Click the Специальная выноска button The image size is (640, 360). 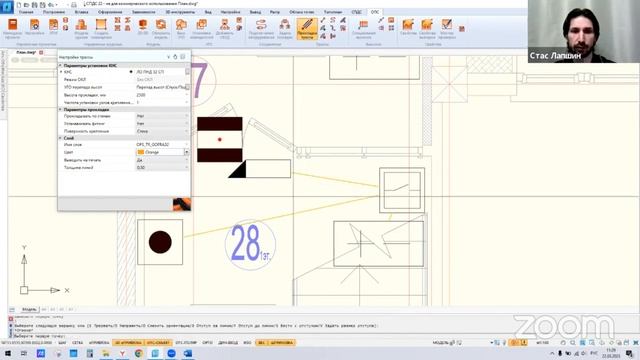[x=363, y=29]
